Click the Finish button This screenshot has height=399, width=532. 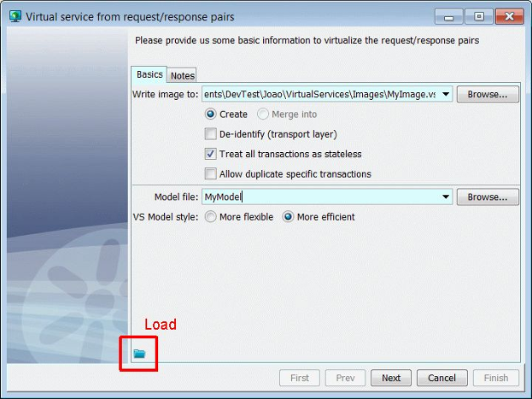tap(496, 378)
